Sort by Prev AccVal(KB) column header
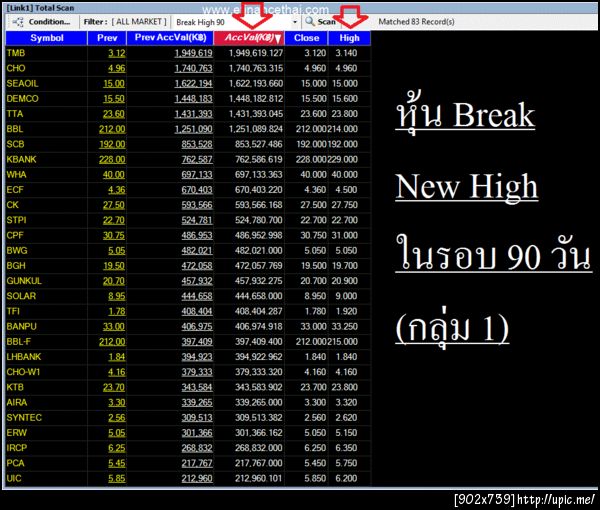Viewport: 600px width, 510px height. pyautogui.click(x=170, y=38)
